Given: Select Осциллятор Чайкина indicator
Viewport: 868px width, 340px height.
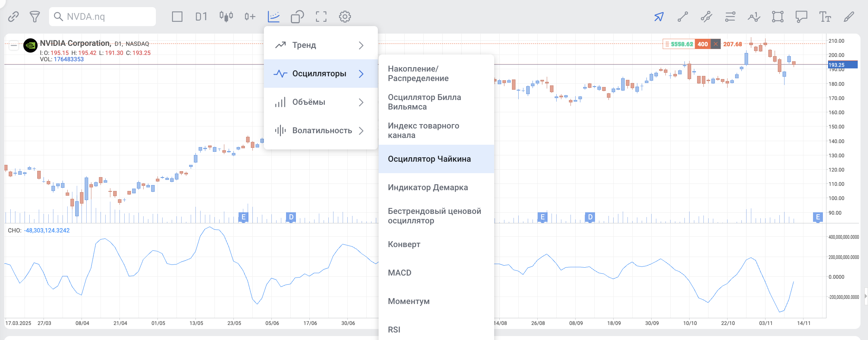Looking at the screenshot, I should (436, 159).
